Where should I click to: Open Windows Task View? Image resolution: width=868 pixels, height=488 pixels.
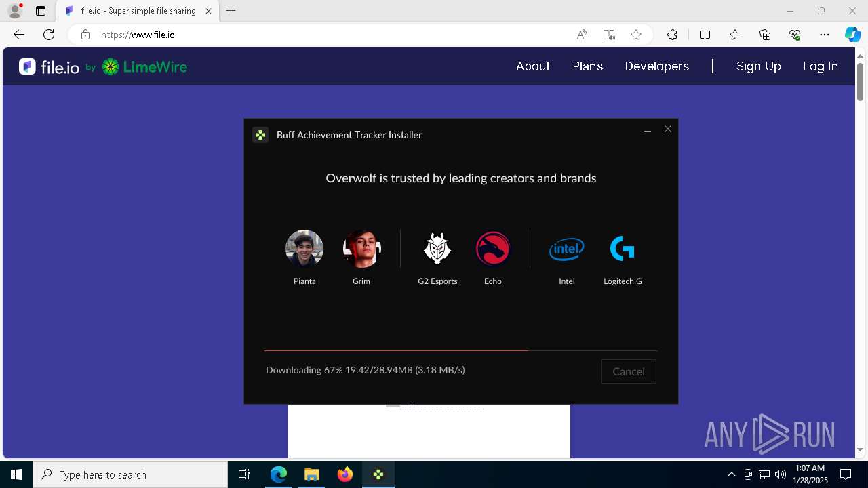(244, 474)
